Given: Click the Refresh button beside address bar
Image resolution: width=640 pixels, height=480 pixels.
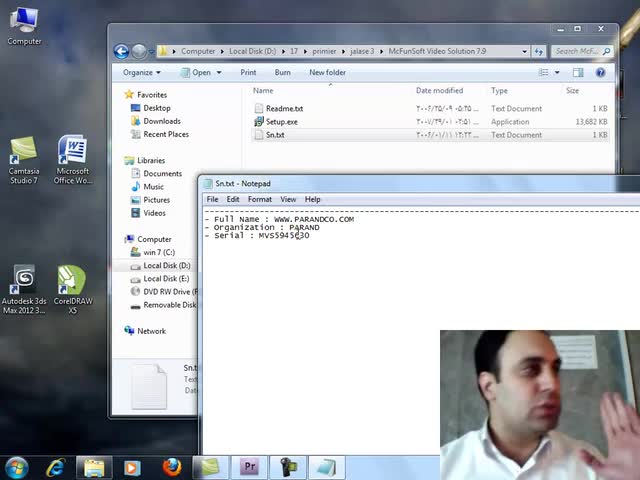Looking at the screenshot, I should point(539,51).
